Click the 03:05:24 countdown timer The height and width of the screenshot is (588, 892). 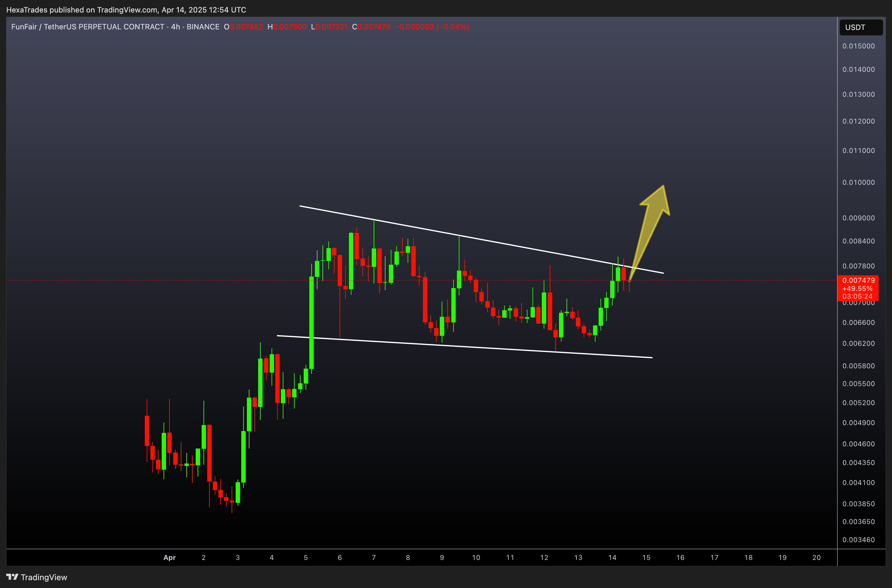(857, 296)
